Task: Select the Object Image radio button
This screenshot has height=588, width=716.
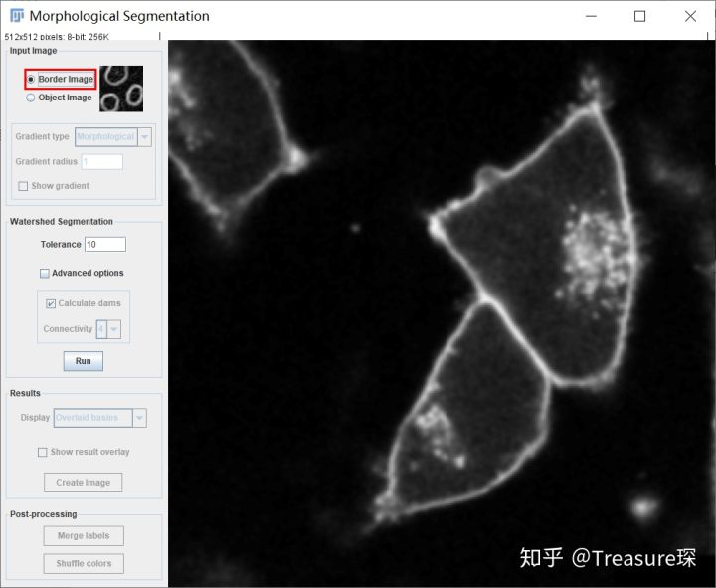Action: pos(31,98)
